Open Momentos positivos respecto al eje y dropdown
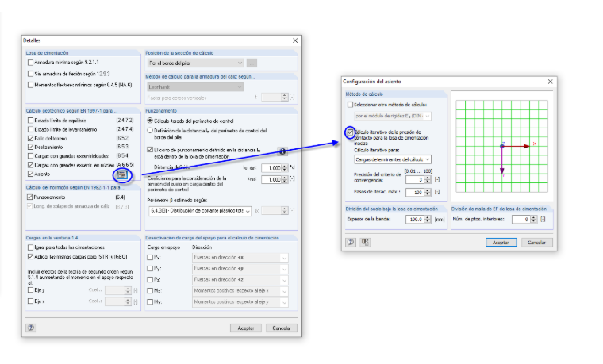603x364 pixels. coord(240,302)
